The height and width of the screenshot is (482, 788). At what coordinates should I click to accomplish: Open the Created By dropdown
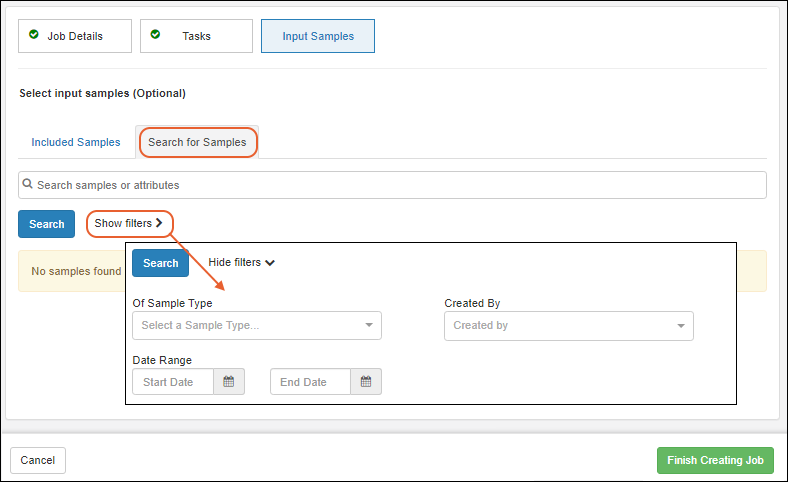click(568, 325)
